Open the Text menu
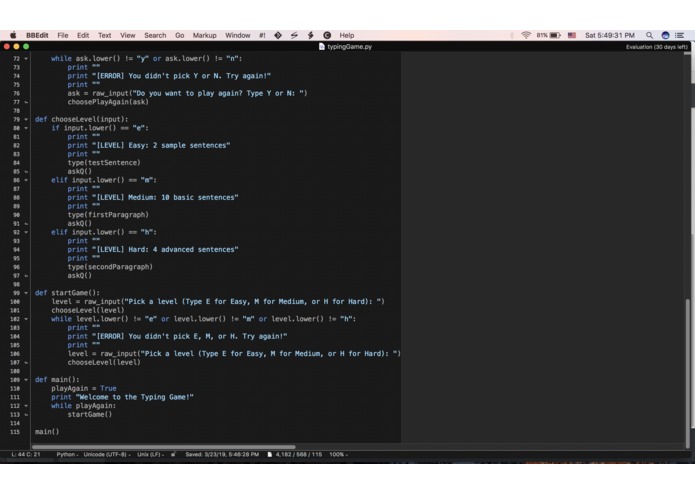This screenshot has width=695, height=494. [x=105, y=35]
